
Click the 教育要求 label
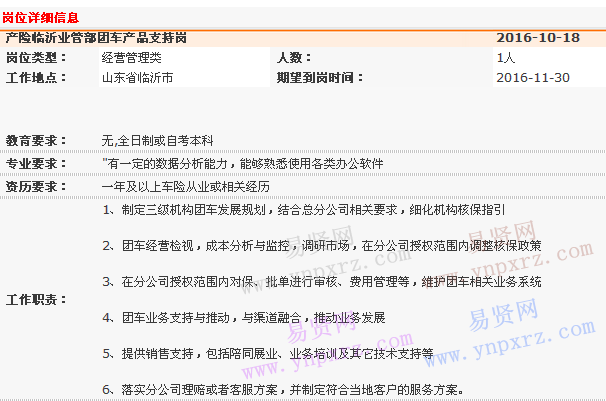click(36, 141)
